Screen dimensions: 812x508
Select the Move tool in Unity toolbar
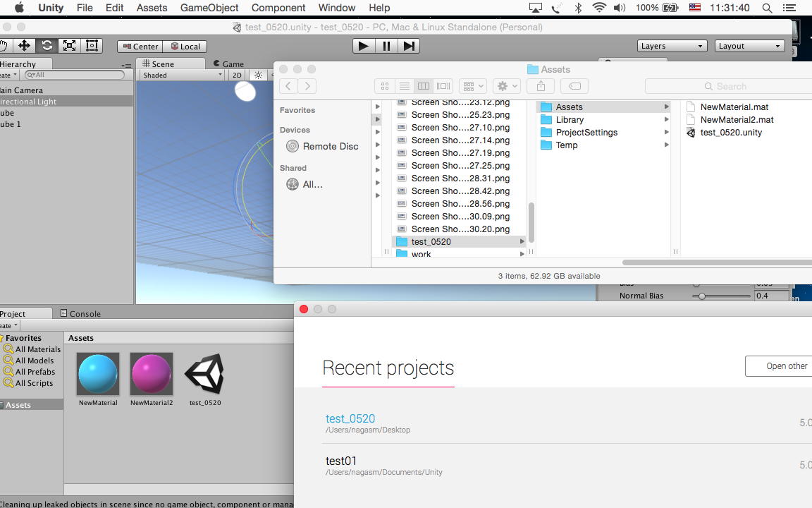[25, 46]
